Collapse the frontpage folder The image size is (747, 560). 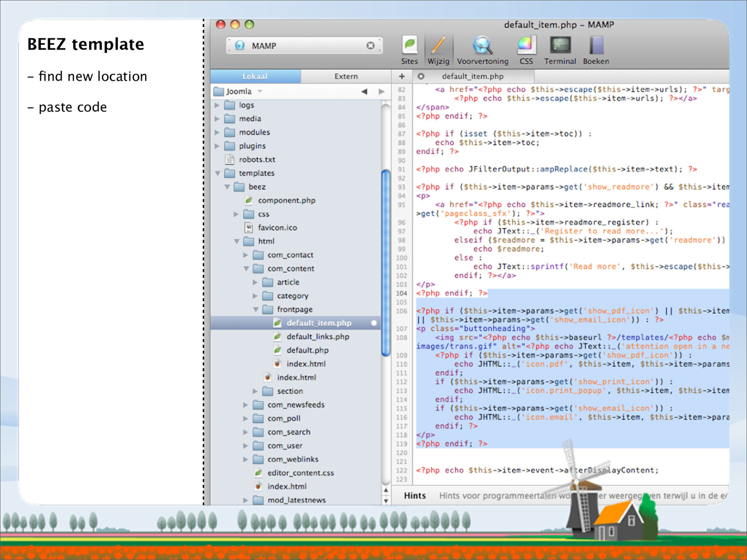click(255, 309)
